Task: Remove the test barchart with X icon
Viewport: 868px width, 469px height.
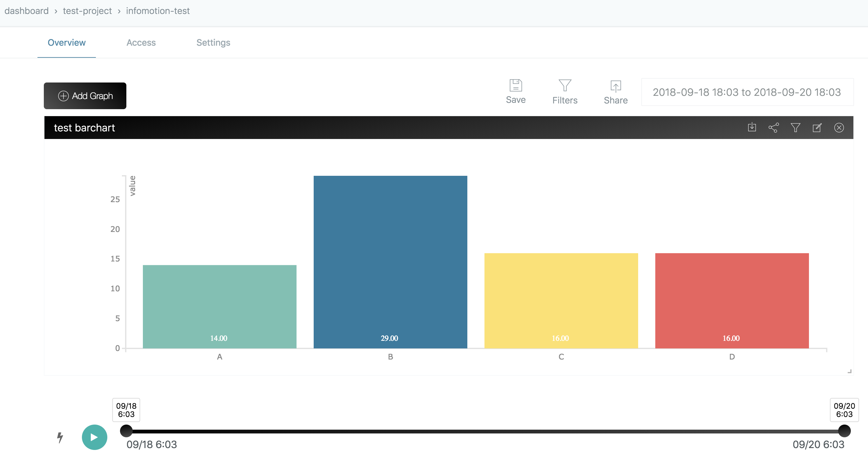Action: (x=839, y=128)
